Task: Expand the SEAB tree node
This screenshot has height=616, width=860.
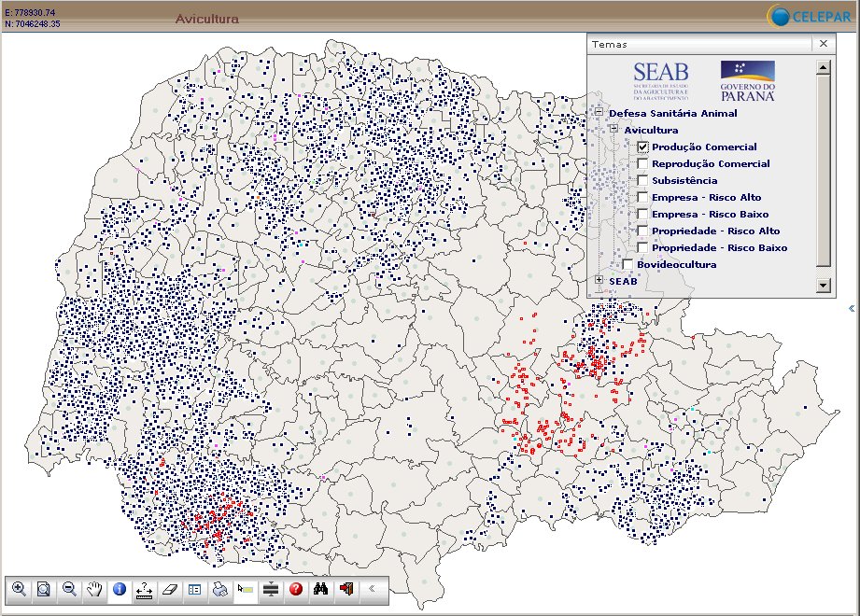Action: coord(599,280)
